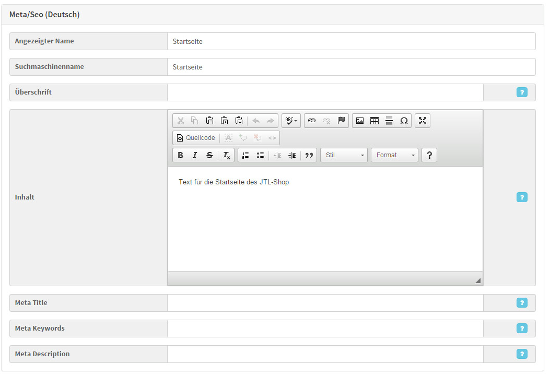This screenshot has height=375, width=550.
Task: Click the Meta Keywords input field
Action: click(x=326, y=328)
